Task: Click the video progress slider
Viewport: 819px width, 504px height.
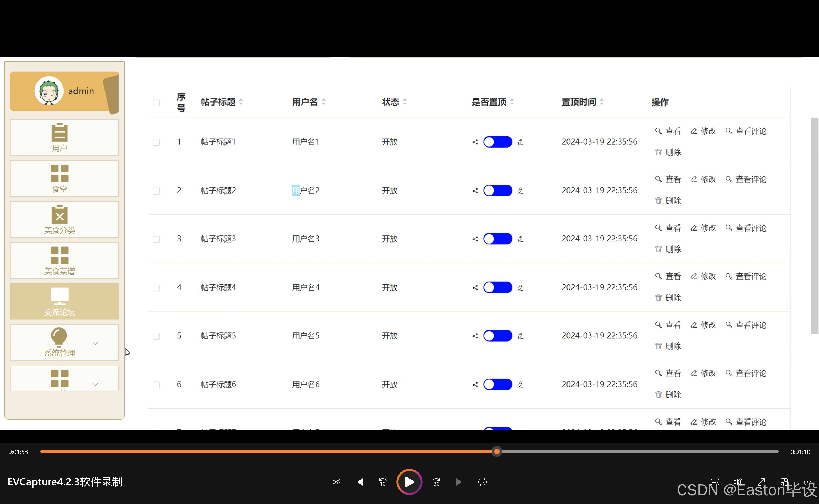Action: tap(497, 451)
